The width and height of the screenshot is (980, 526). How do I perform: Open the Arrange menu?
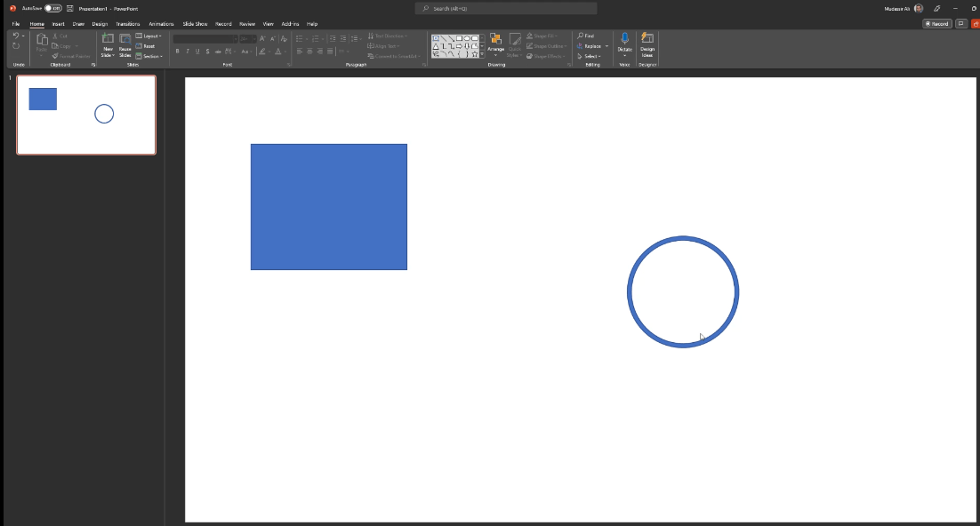(x=495, y=45)
